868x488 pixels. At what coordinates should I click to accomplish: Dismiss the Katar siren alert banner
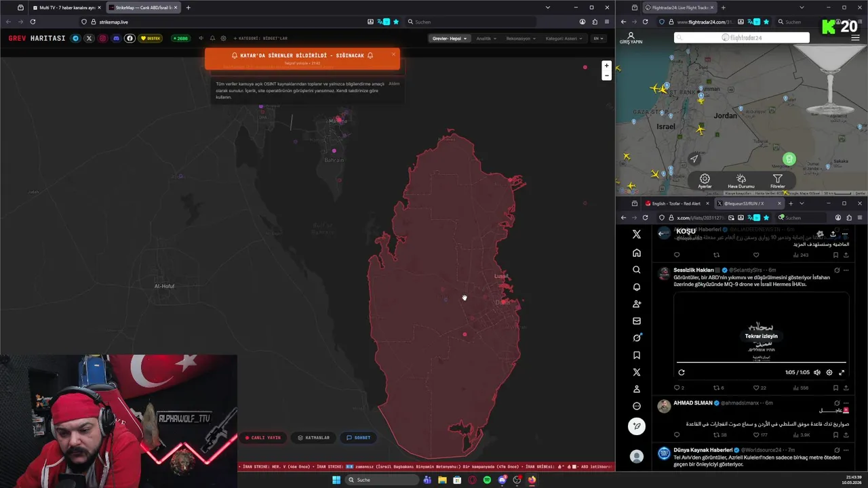[393, 54]
